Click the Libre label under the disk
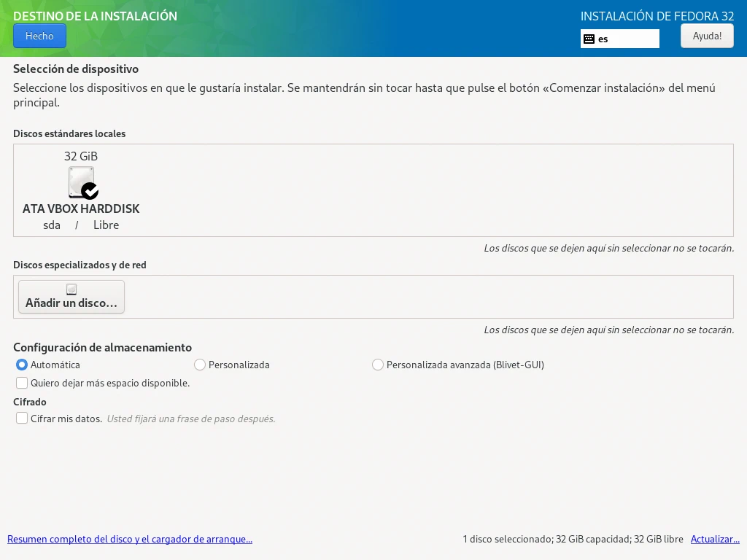This screenshot has height=560, width=747. (106, 225)
